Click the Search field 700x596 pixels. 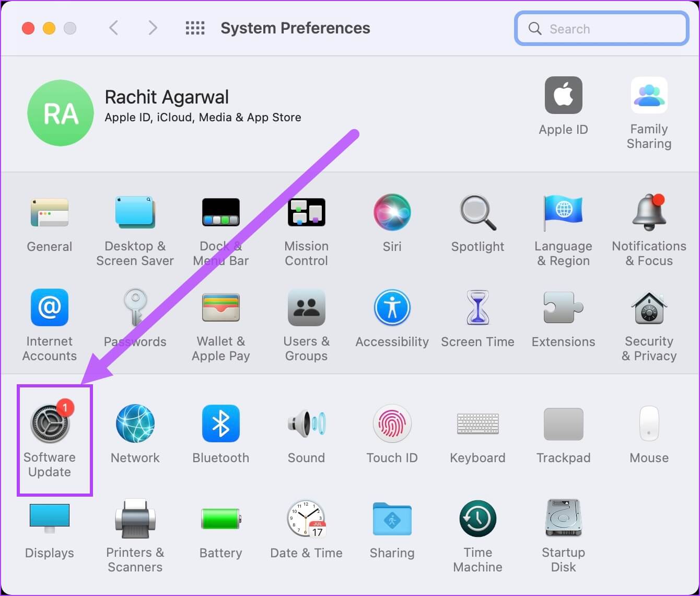[602, 29]
